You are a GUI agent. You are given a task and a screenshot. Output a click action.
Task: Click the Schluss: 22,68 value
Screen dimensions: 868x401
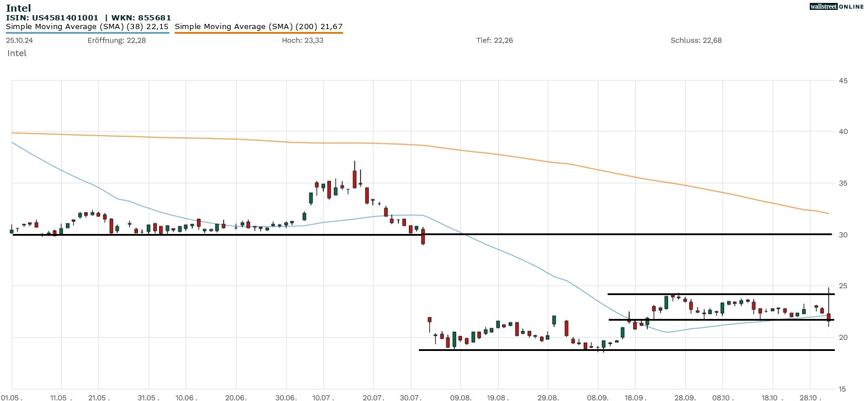pyautogui.click(x=696, y=40)
